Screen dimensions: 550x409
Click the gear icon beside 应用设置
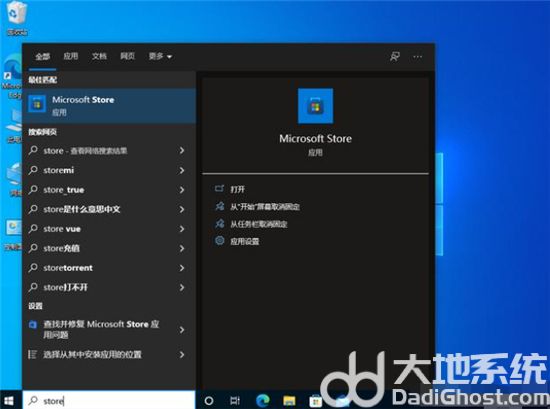220,241
